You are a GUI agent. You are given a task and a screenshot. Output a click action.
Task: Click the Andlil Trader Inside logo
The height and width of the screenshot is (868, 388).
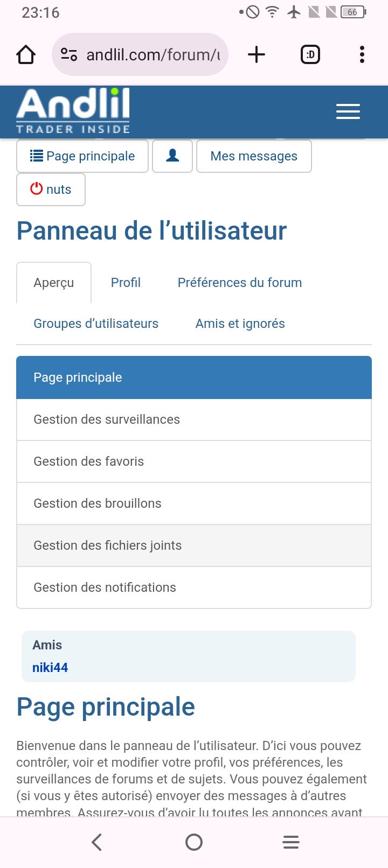pos(73,111)
